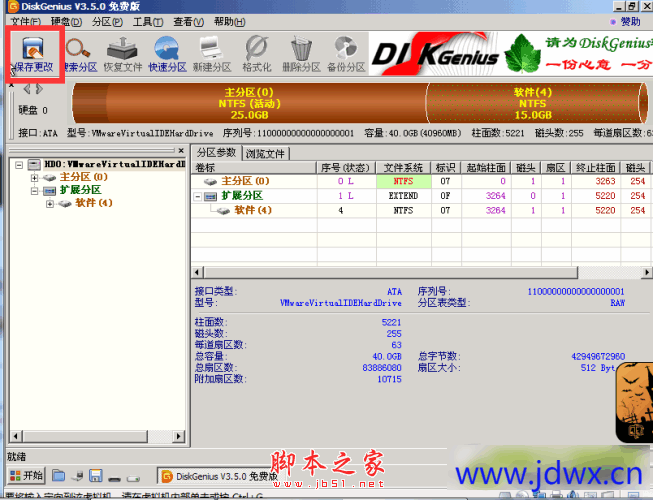The width and height of the screenshot is (653, 500).
Task: Click the 新建分区 new partition icon
Action: tap(212, 54)
